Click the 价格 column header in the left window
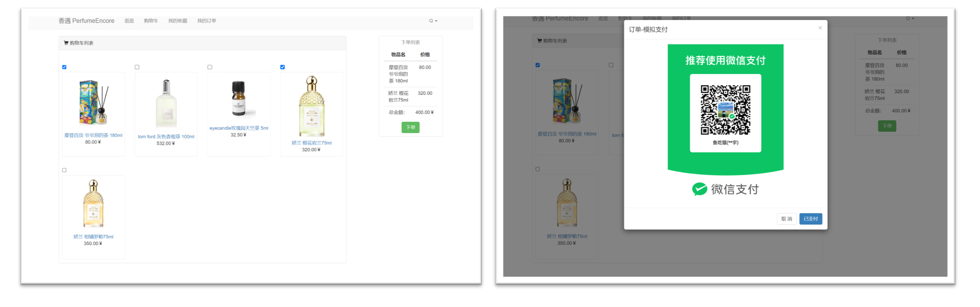 tap(425, 54)
